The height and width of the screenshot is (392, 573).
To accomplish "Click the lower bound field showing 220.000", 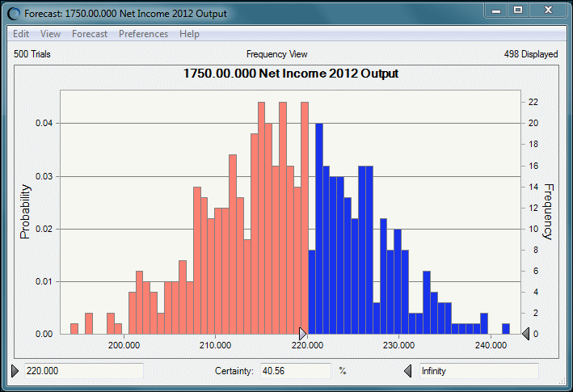I will point(84,371).
